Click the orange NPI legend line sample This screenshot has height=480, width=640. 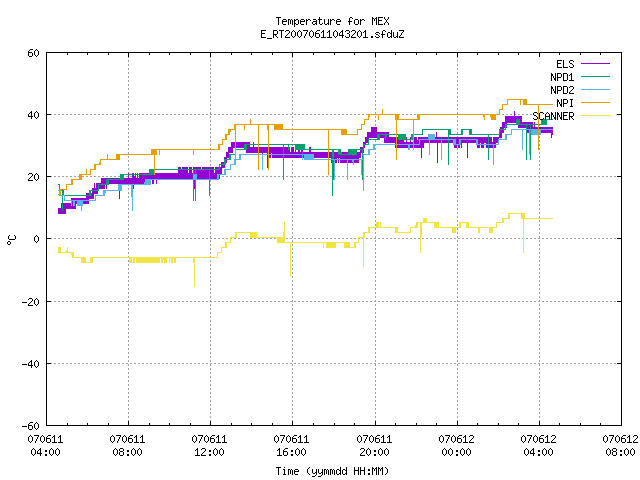[596, 102]
